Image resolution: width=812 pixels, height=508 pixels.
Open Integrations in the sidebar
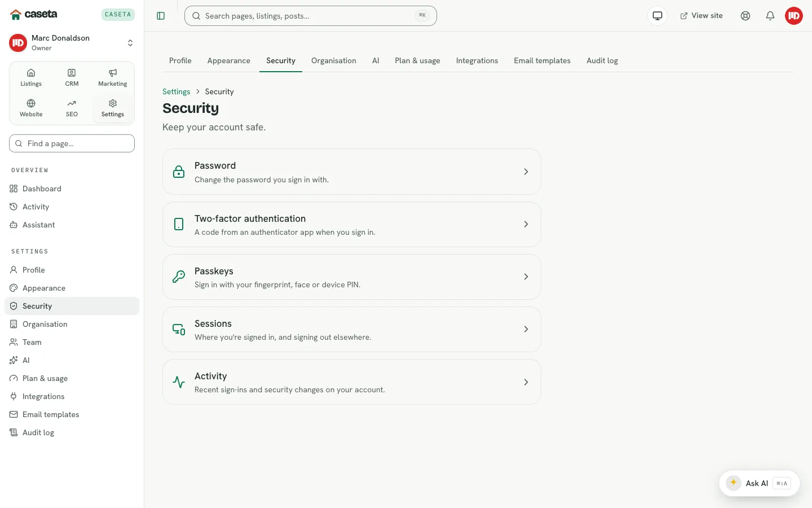pos(72,396)
